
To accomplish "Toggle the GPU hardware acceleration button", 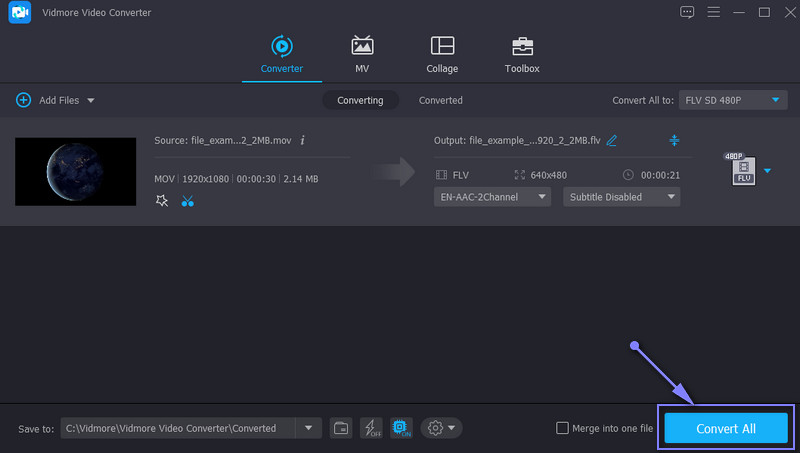I will [401, 428].
